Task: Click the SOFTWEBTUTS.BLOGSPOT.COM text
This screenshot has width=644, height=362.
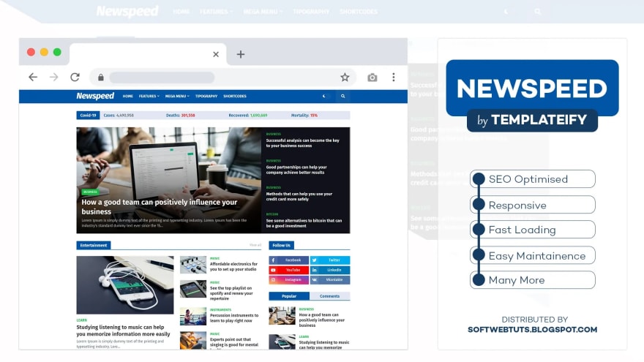Action: [x=532, y=330]
